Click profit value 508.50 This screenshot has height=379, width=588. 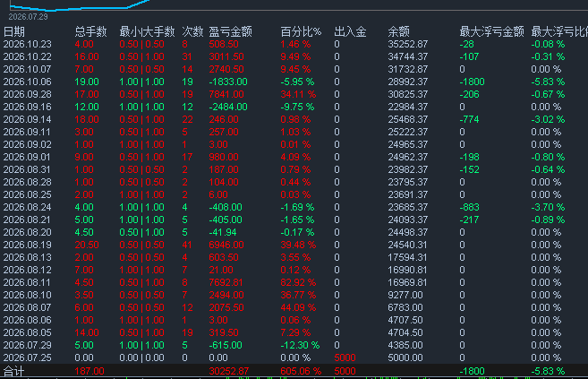tap(224, 44)
